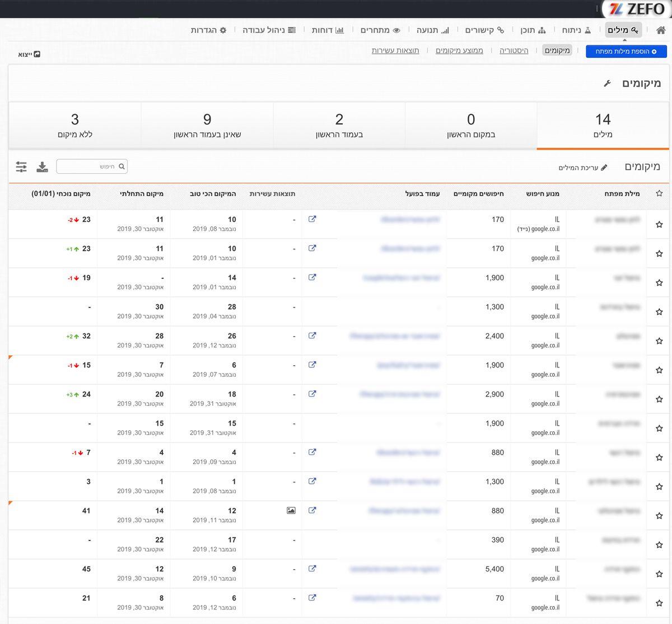Sort by מיקום התחלתי column header
Viewport: 672px width, 624px height.
142,194
